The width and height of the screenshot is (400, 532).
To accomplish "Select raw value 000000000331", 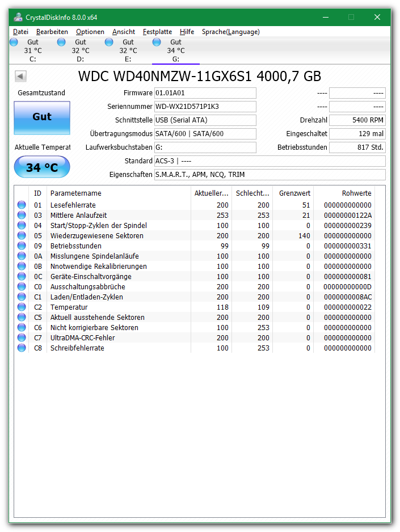I will [348, 246].
